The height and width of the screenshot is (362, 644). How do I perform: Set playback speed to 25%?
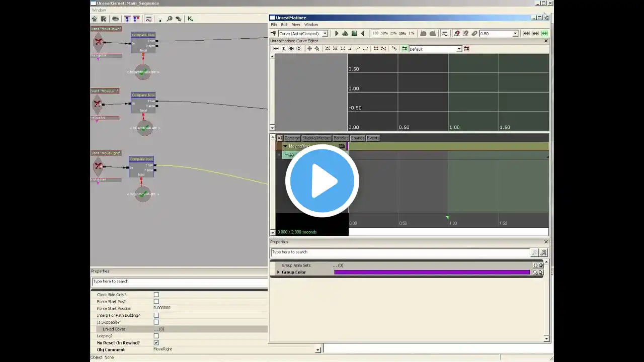[x=393, y=34]
